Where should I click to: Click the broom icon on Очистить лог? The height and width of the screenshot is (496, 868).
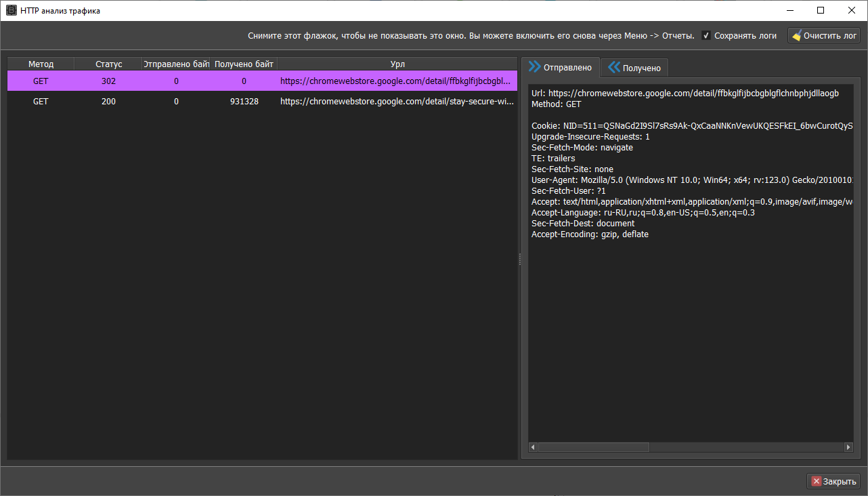(796, 36)
